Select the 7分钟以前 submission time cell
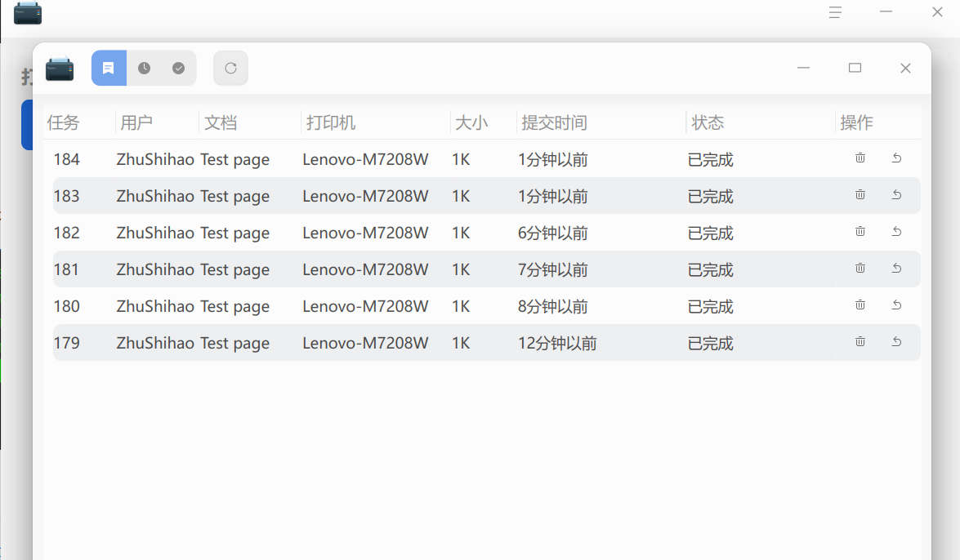Viewport: 960px width, 560px height. pyautogui.click(x=553, y=270)
